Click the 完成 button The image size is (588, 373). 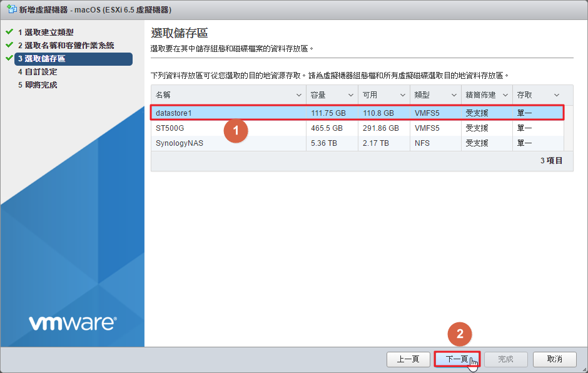[x=505, y=359]
